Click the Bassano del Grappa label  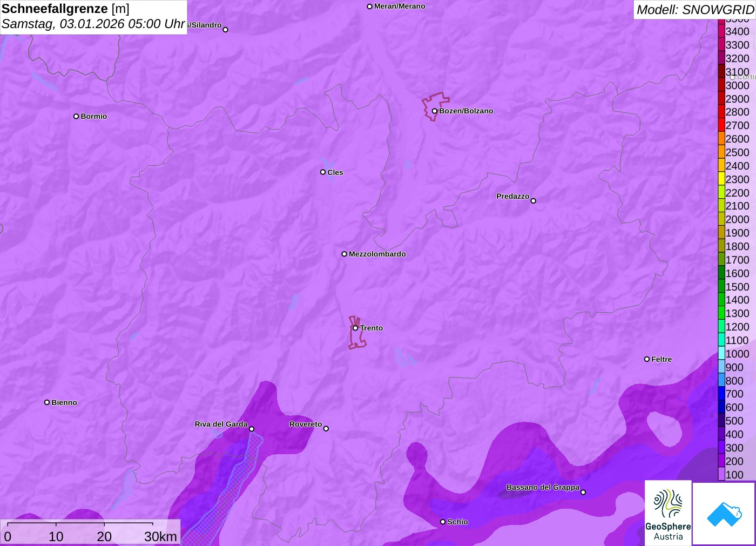coord(543,487)
